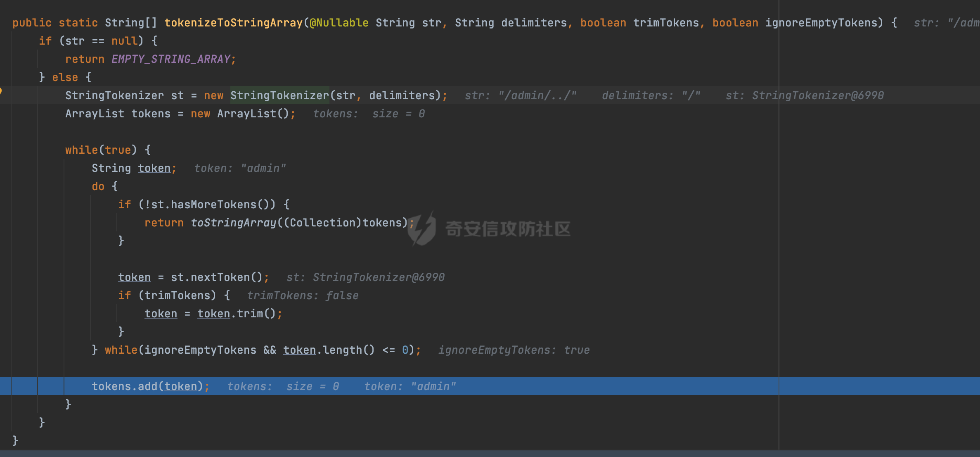The width and height of the screenshot is (980, 457).
Task: Click the tokenizeToStringArray method name
Action: [233, 23]
